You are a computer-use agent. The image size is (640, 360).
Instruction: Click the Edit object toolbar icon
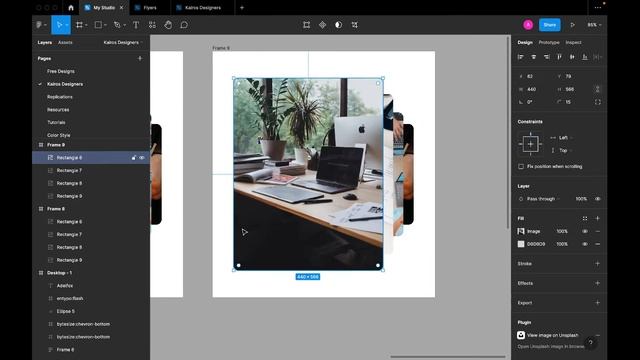tap(307, 25)
